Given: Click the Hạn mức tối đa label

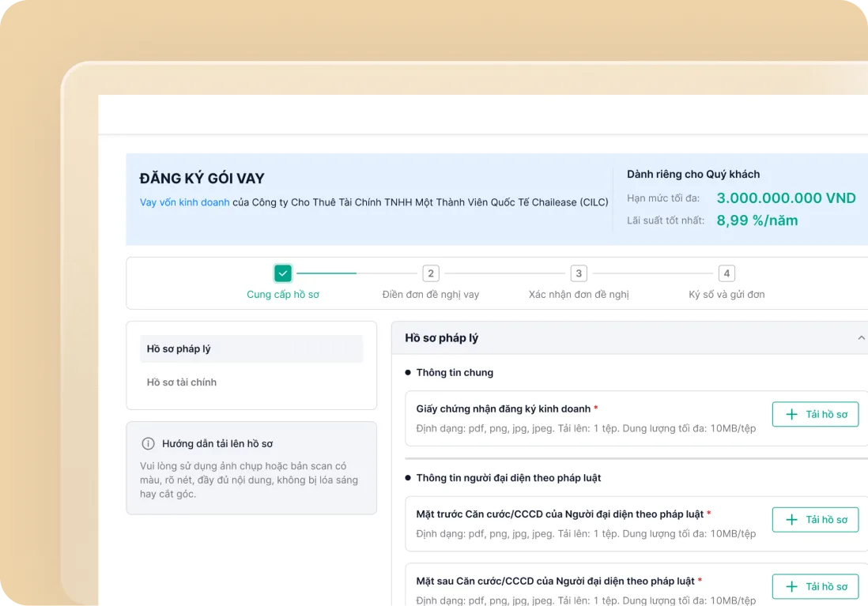Looking at the screenshot, I should coord(663,198).
